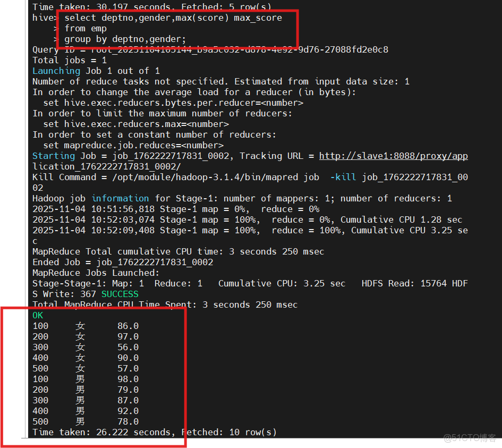Click deptno 100 in the 98.0 row
This screenshot has height=448, width=502.
pos(40,379)
